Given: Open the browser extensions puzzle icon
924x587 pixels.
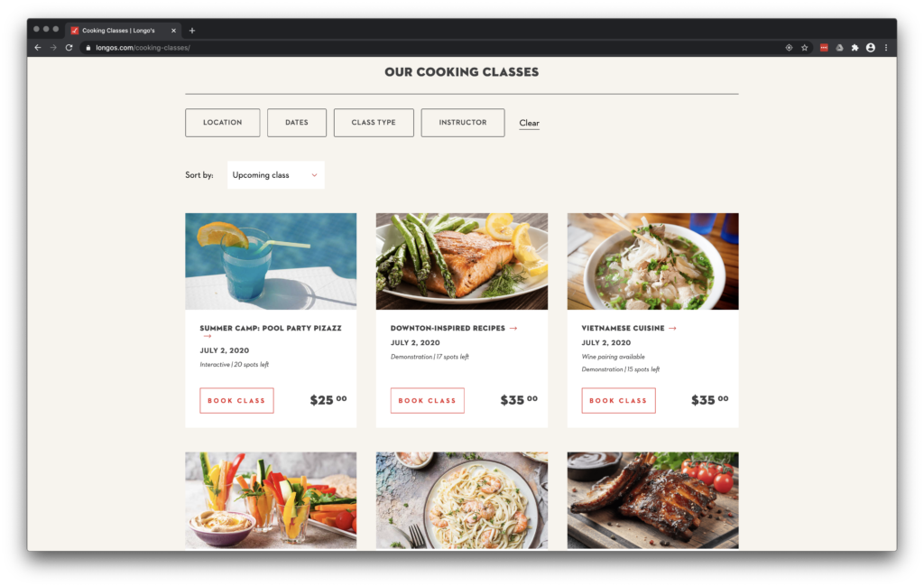Looking at the screenshot, I should point(855,48).
